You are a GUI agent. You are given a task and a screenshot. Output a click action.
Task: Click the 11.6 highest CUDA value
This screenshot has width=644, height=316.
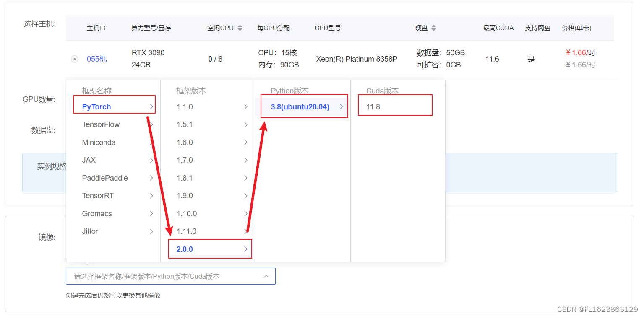[492, 59]
